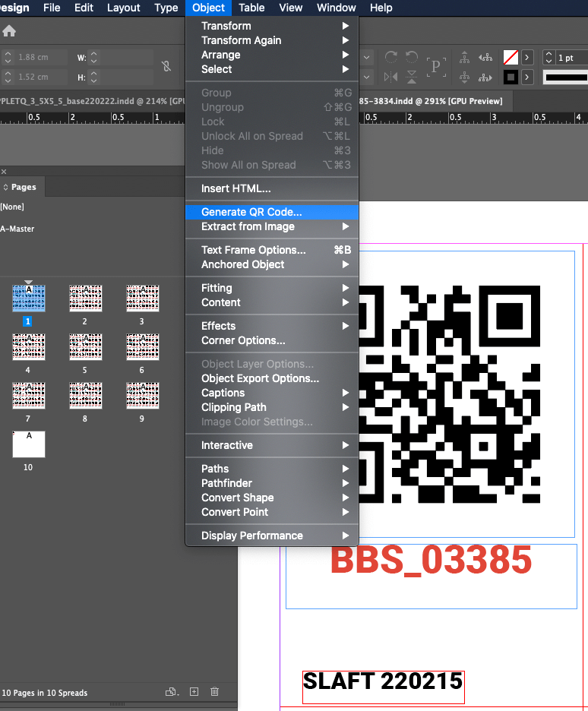588x711 pixels.
Task: Open the Table menu
Action: [x=251, y=8]
